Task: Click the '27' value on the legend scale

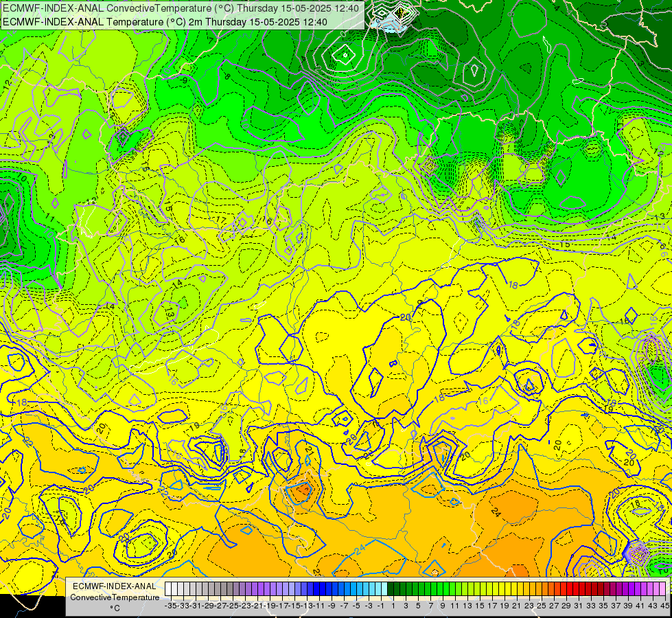Action: 555,606
